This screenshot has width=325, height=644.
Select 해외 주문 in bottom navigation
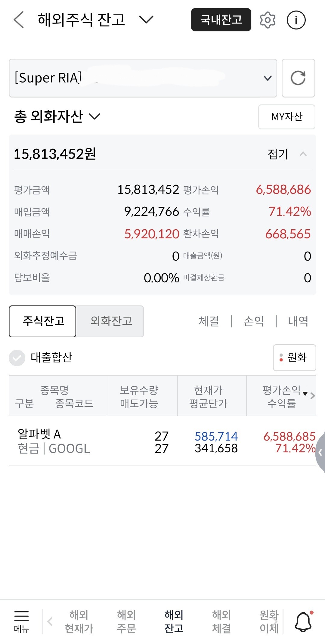point(126,622)
